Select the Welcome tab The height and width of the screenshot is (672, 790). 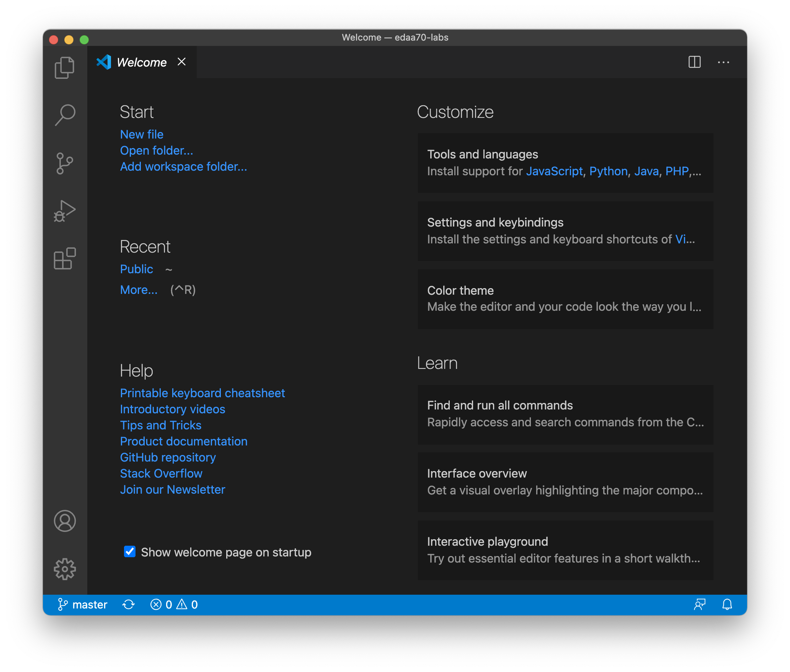142,62
